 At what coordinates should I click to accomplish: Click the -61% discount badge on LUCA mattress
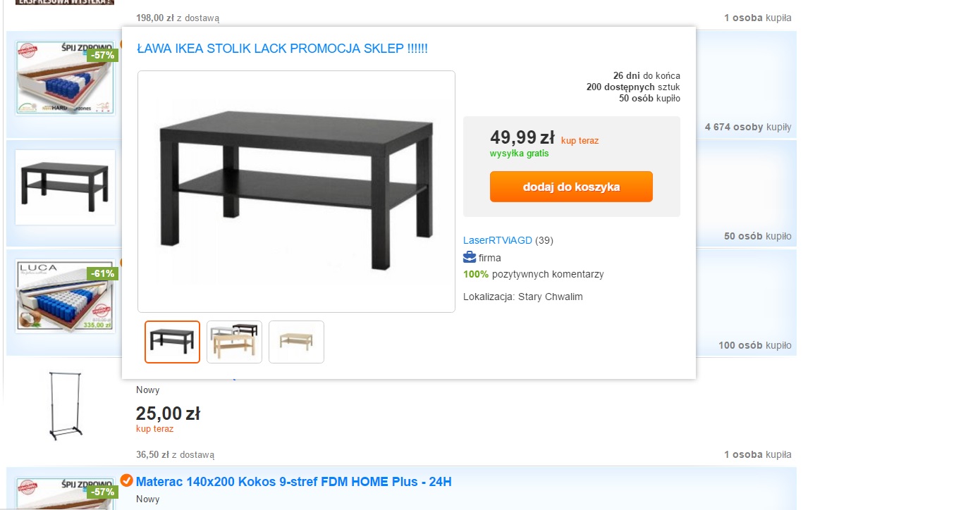[x=102, y=273]
